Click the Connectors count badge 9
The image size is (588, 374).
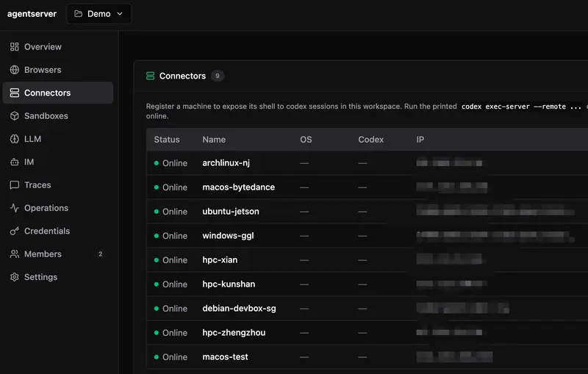coord(217,76)
